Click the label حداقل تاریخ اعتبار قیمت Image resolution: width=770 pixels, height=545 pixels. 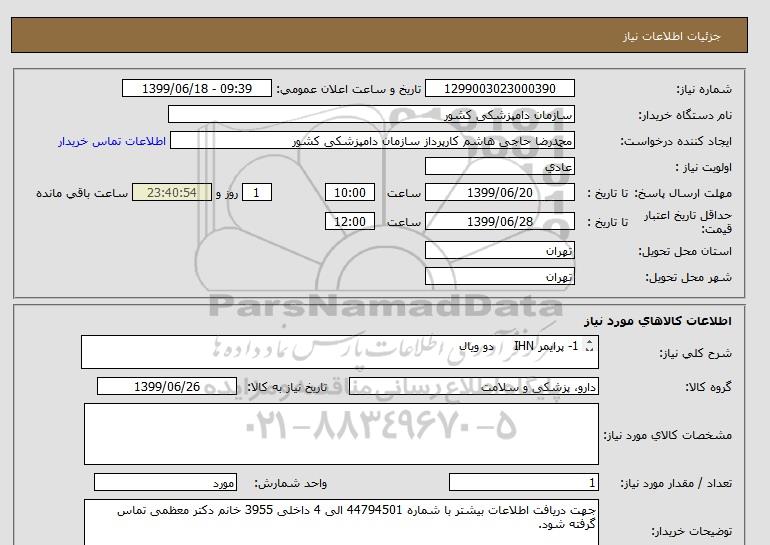click(688, 222)
